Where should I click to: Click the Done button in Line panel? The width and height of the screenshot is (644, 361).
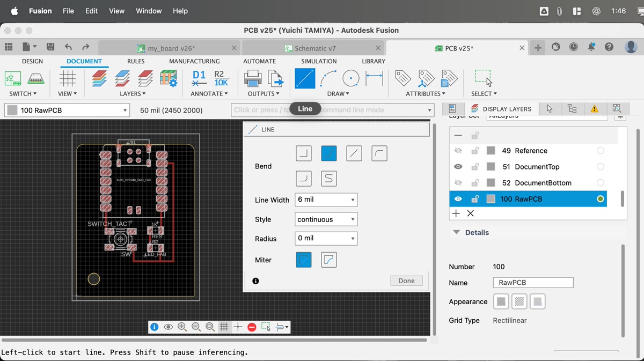coord(406,281)
